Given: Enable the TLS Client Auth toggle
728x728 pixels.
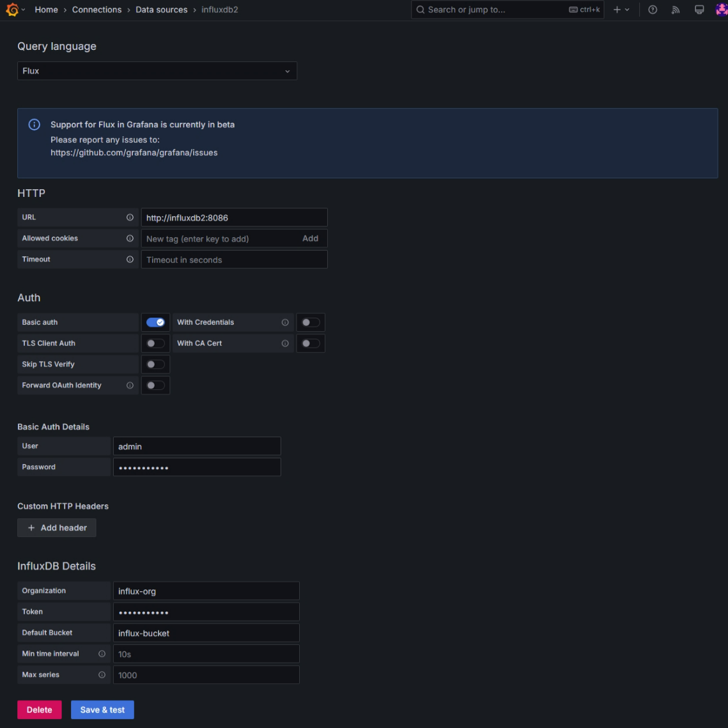Looking at the screenshot, I should pos(155,343).
